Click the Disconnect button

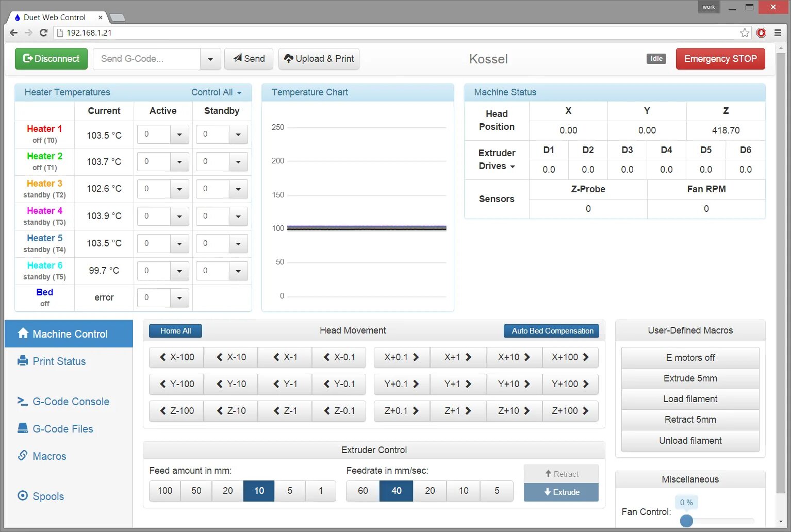tap(51, 59)
